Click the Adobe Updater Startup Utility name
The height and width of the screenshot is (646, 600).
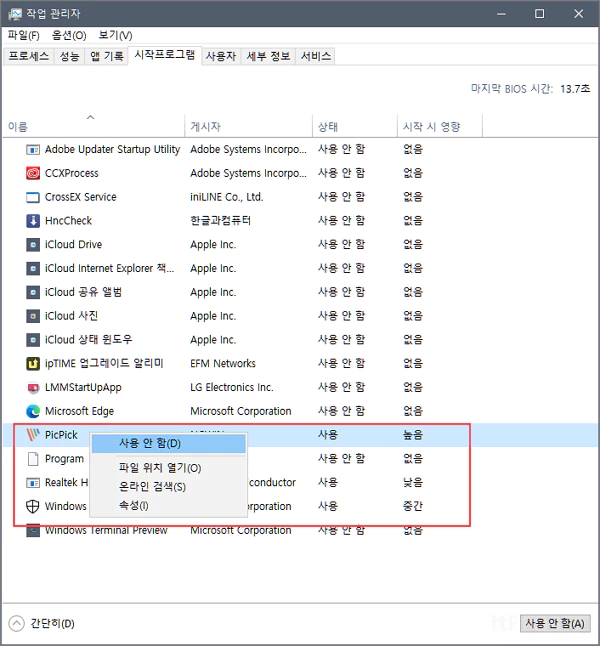pos(112,150)
